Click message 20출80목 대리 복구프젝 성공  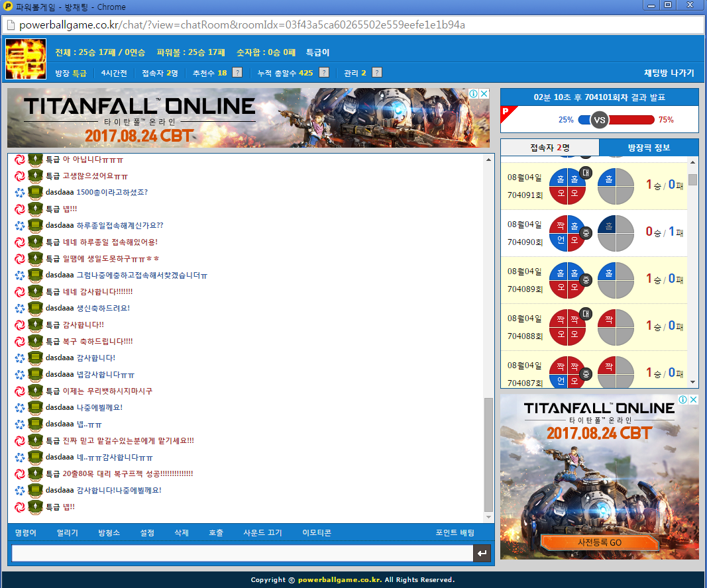pos(128,473)
